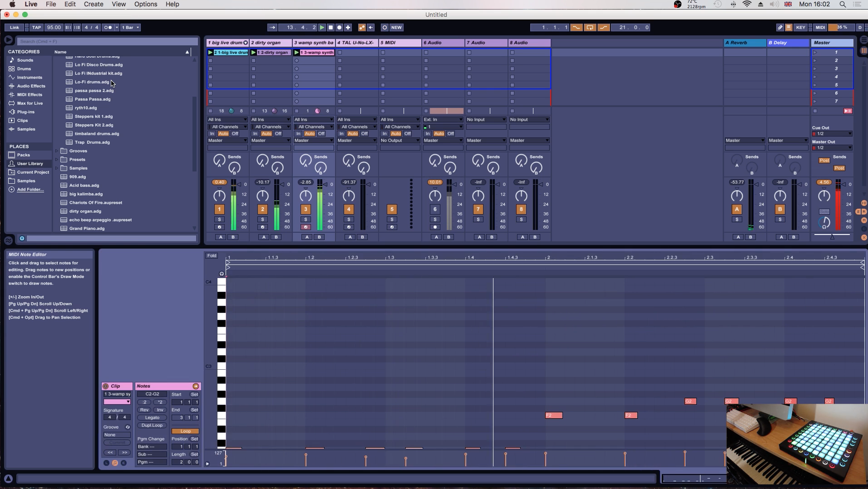Open the Edit menu
Image resolution: width=868 pixels, height=489 pixels.
click(x=70, y=4)
